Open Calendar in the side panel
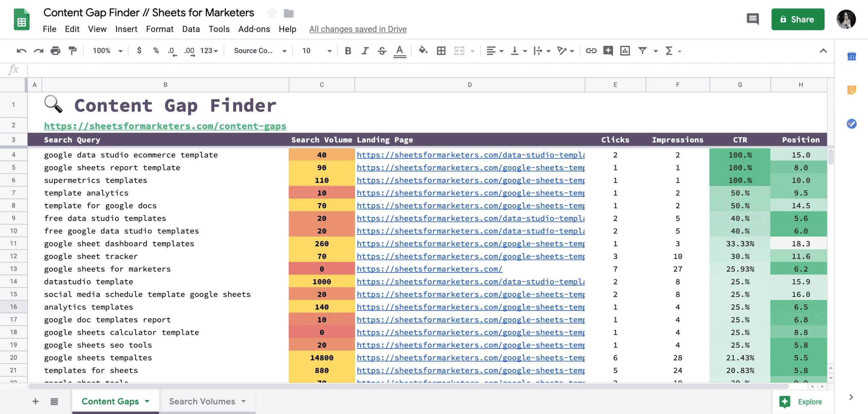The height and width of the screenshot is (414, 868). (852, 56)
